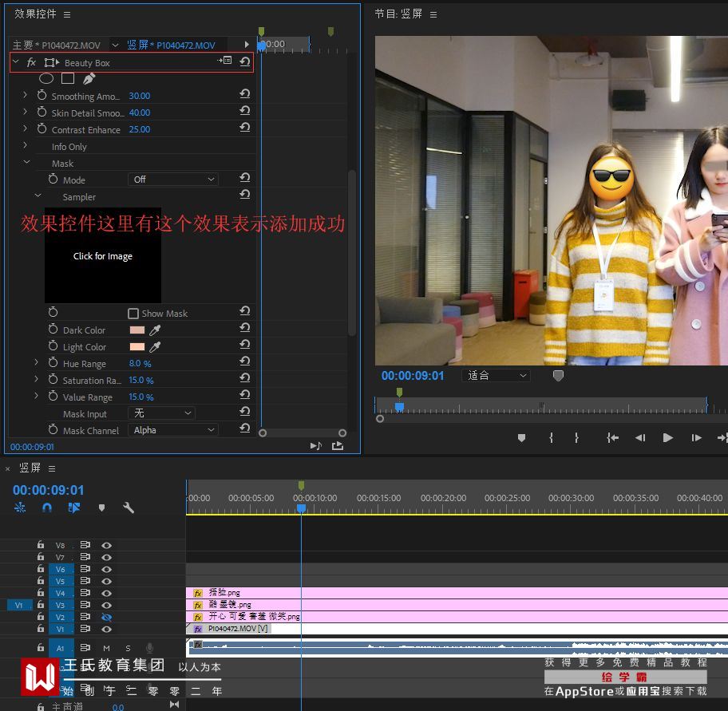Screen dimensions: 728x711
Task: Step forward one frame
Action: point(696,437)
